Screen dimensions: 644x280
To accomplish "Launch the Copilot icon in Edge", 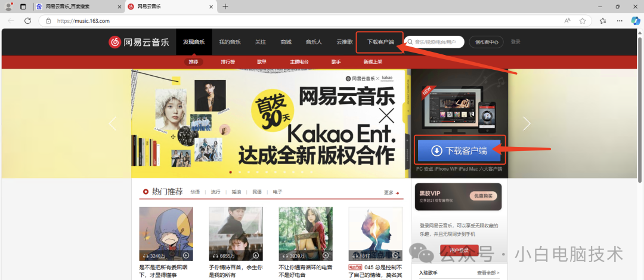I will [636, 20].
